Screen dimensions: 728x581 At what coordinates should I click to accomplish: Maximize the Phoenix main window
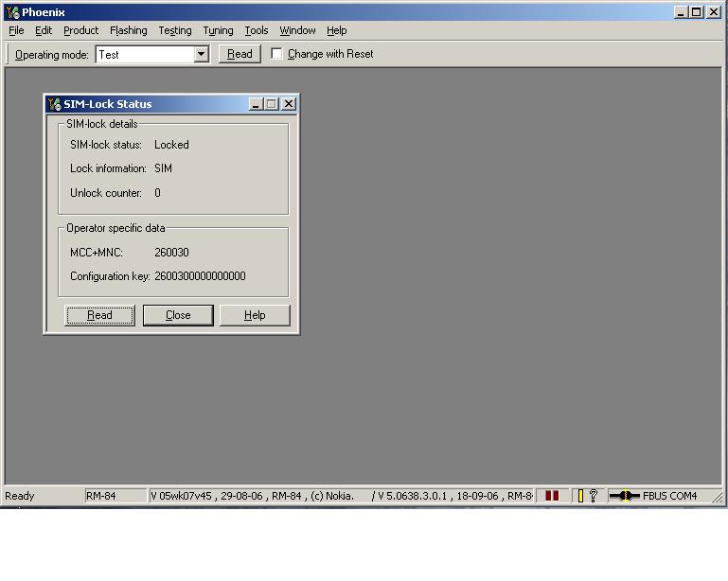click(x=697, y=12)
